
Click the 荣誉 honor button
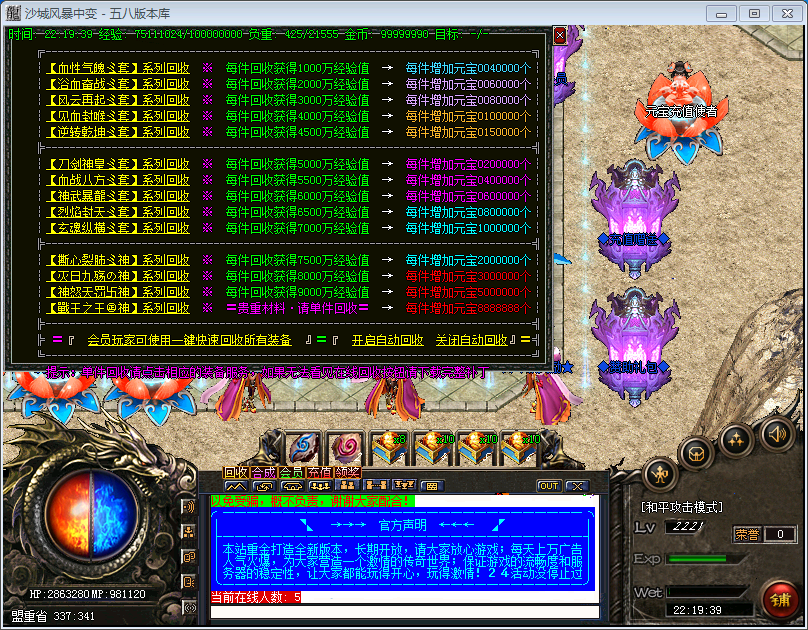747,534
